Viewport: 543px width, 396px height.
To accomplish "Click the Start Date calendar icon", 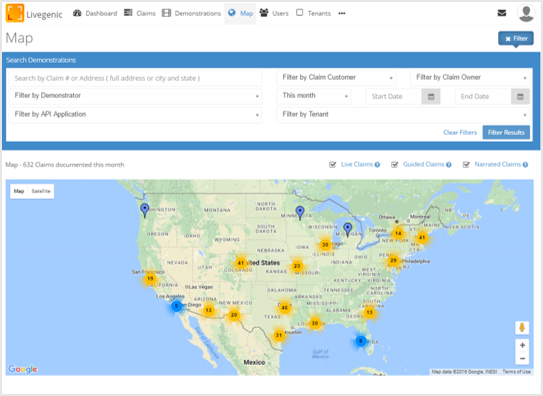I will 431,97.
